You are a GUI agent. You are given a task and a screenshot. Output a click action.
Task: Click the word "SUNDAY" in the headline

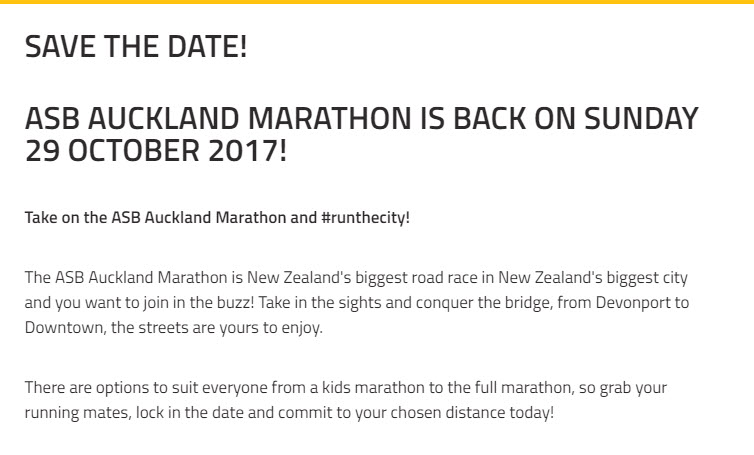point(641,118)
